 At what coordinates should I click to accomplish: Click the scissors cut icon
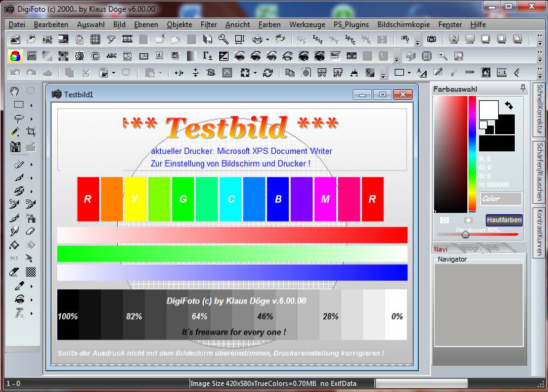coord(86,73)
